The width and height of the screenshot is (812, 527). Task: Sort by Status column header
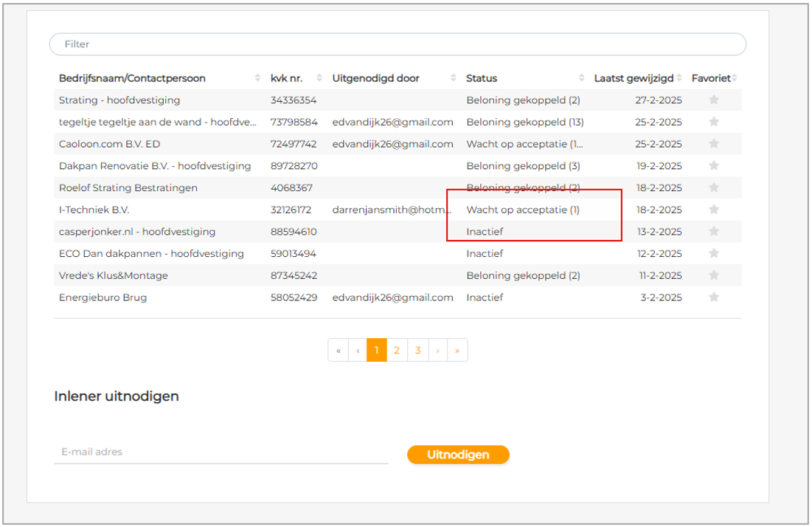tap(482, 78)
